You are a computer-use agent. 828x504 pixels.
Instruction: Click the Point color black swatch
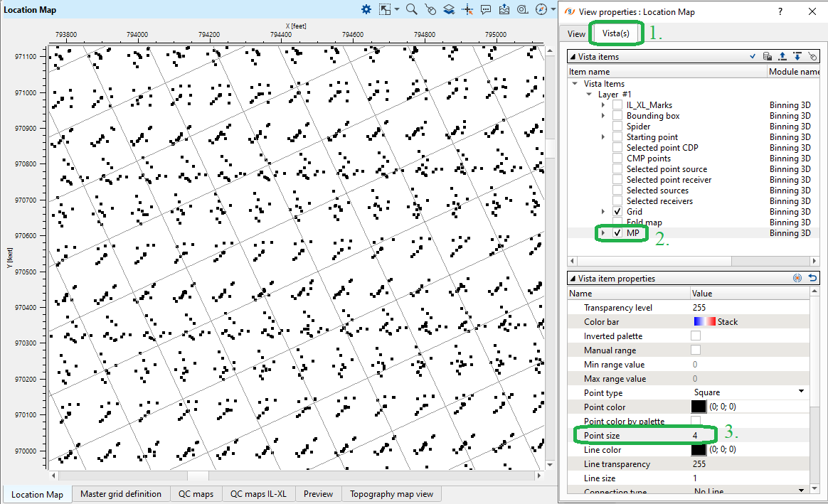[699, 407]
